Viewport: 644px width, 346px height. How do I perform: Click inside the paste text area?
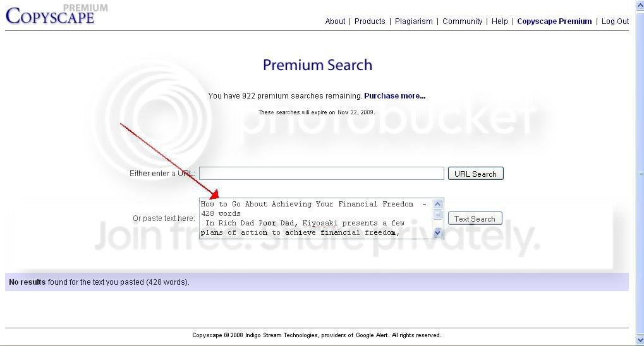[316, 218]
